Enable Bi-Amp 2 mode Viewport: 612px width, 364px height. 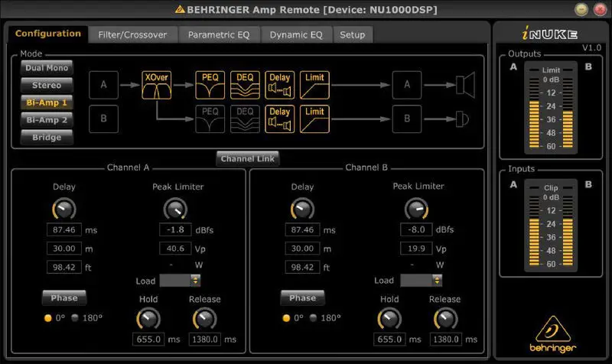pos(47,120)
